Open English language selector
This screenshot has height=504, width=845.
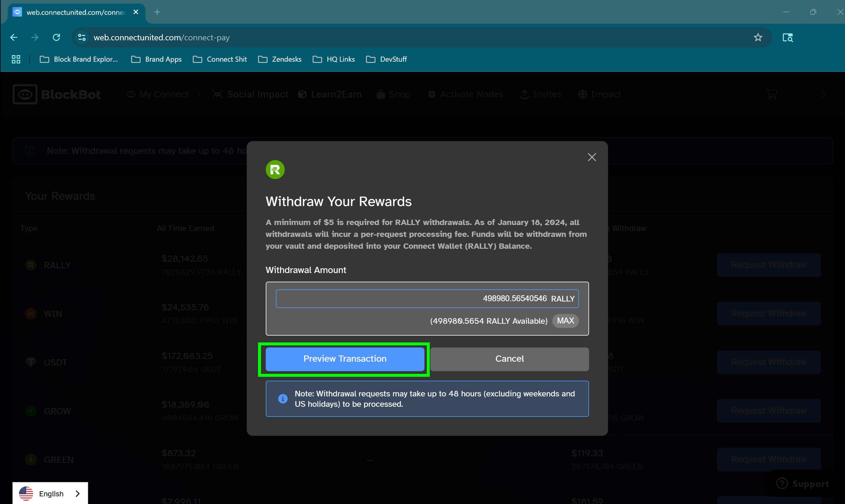50,493
